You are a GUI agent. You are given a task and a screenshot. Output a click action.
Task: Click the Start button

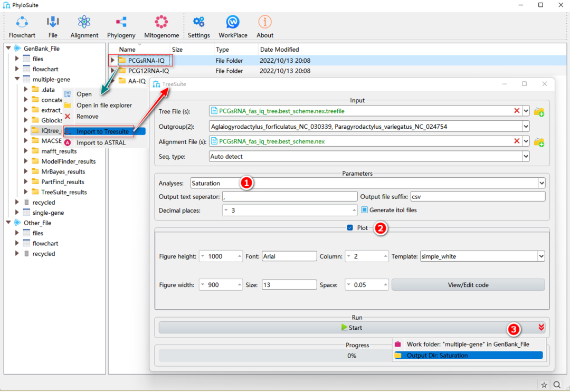tap(351, 327)
